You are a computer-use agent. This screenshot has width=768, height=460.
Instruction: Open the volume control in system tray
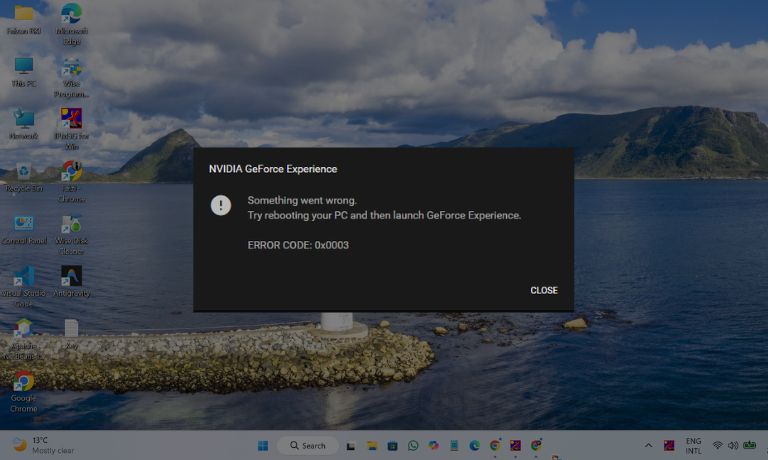pos(733,445)
